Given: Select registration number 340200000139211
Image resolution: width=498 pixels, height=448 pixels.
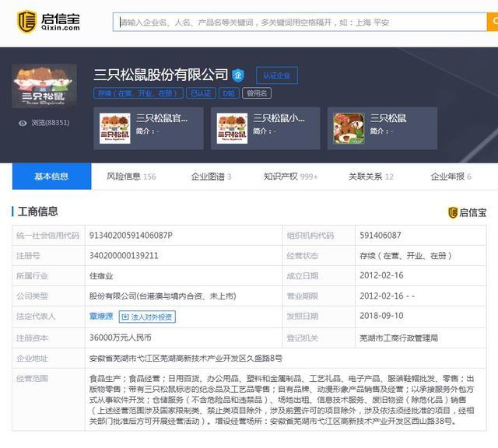Looking at the screenshot, I should 124,256.
